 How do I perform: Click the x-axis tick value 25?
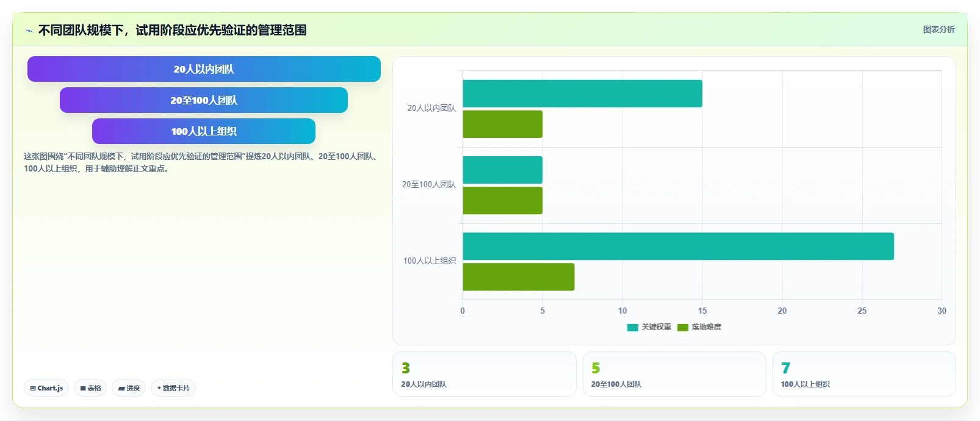[x=862, y=311]
